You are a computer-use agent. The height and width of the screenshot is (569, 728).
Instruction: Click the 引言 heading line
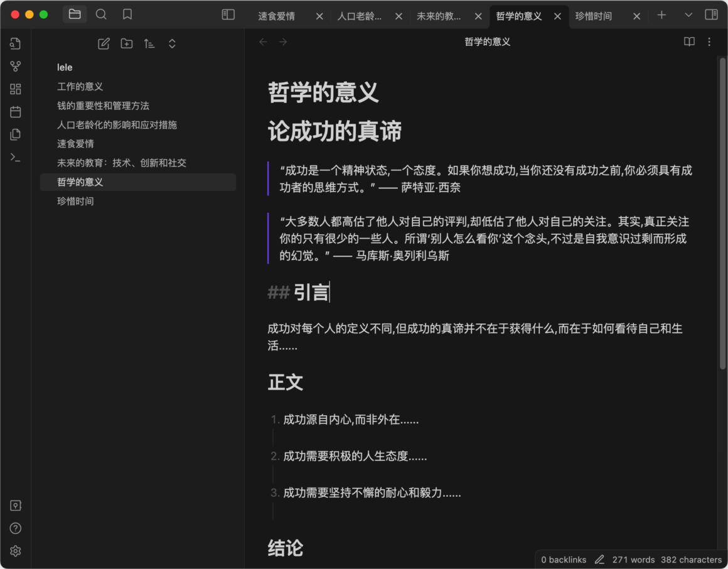(299, 293)
